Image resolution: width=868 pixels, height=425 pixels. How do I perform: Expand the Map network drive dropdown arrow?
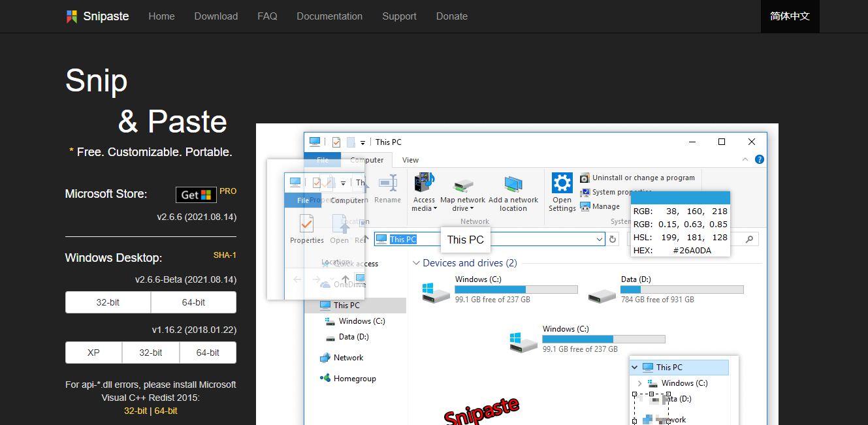coord(472,209)
